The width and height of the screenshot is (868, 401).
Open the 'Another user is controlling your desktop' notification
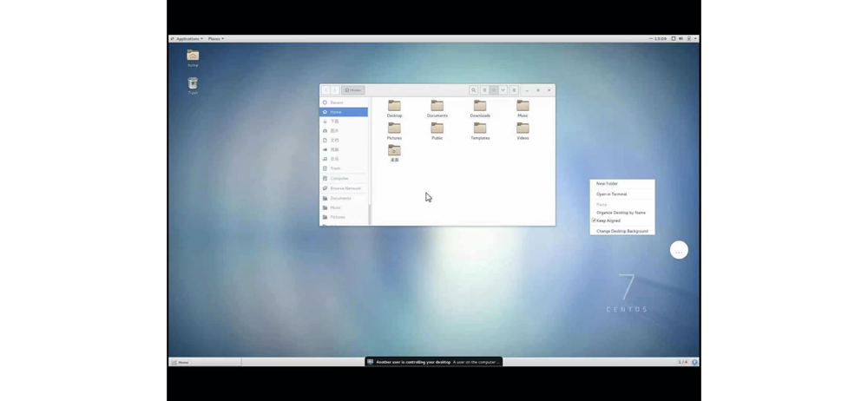(x=433, y=362)
